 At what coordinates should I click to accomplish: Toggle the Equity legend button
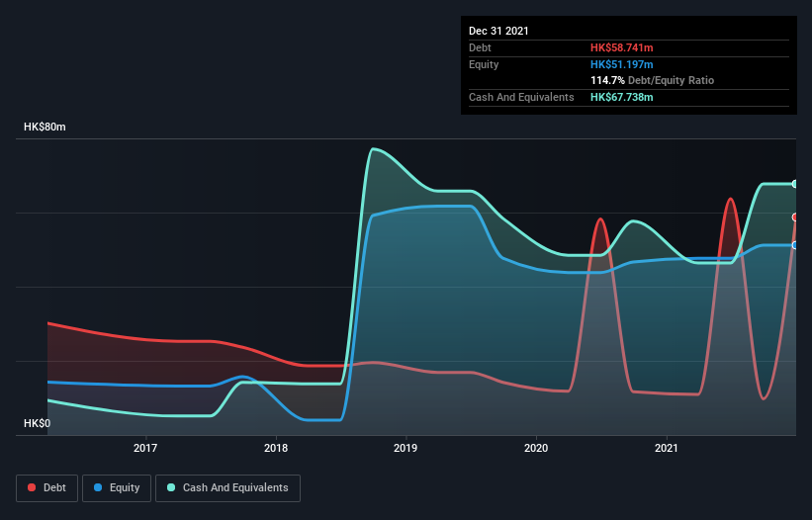pyautogui.click(x=117, y=488)
